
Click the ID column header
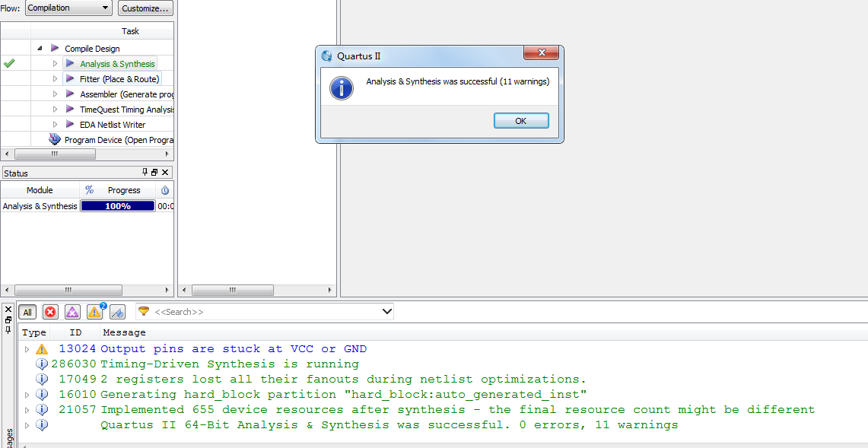point(76,332)
